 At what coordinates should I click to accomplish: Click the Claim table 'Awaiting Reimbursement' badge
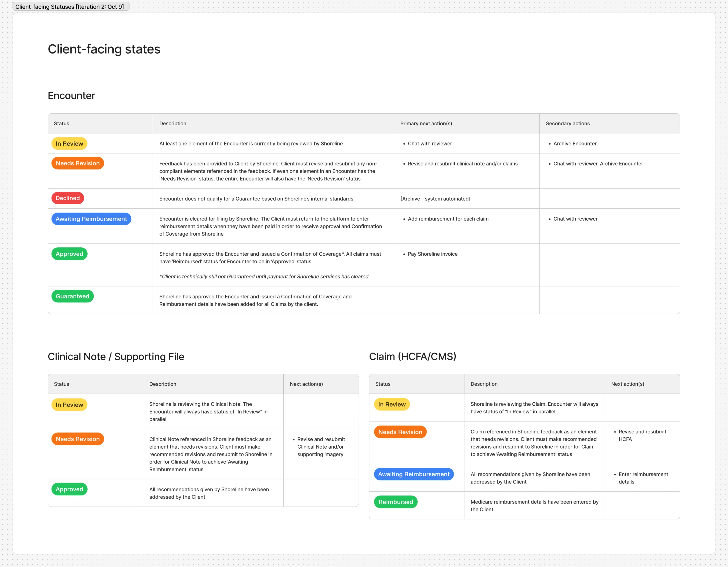(414, 474)
